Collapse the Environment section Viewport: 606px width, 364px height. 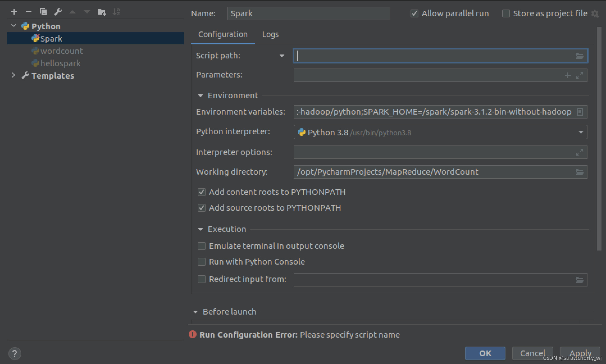coord(200,95)
